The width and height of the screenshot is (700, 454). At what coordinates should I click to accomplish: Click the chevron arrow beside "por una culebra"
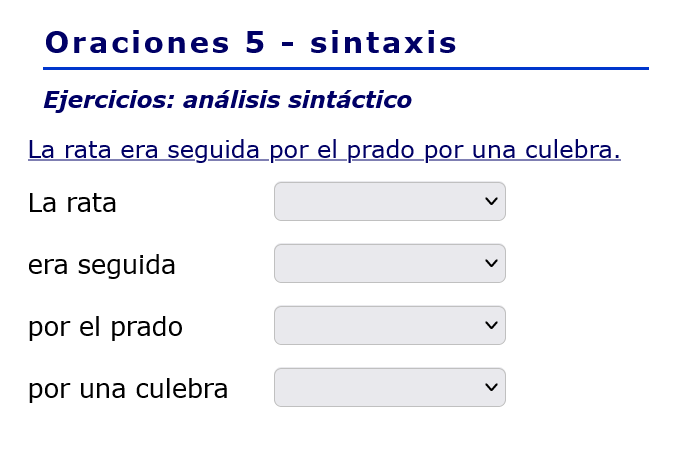tap(491, 388)
